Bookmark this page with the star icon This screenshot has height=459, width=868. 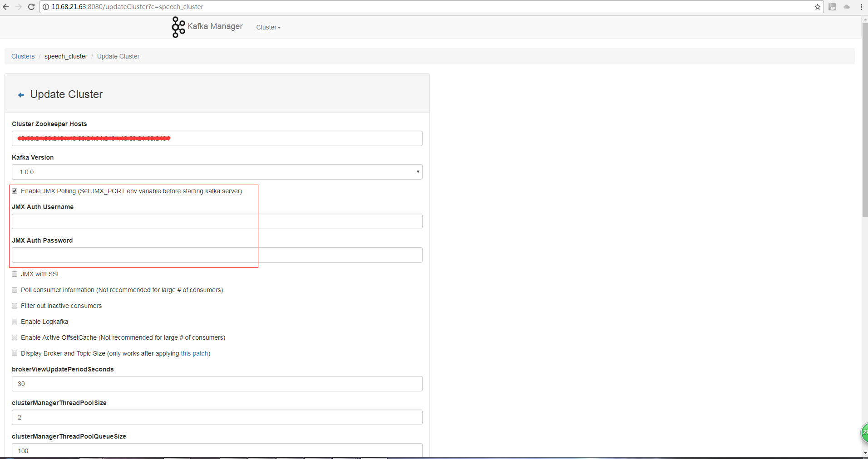tap(818, 7)
